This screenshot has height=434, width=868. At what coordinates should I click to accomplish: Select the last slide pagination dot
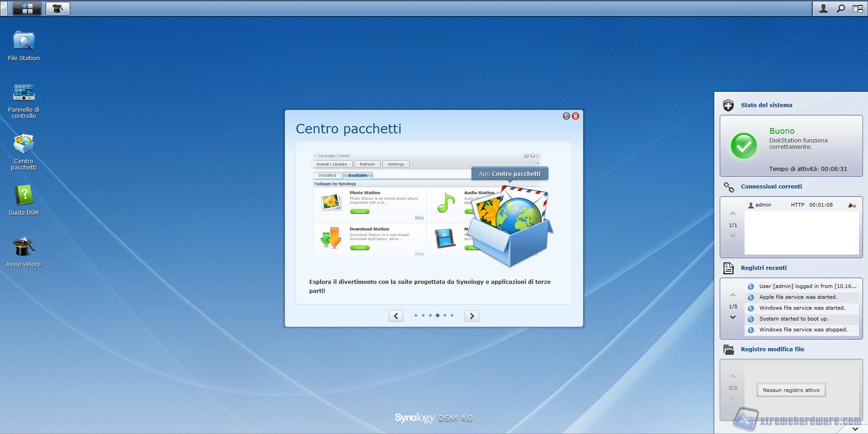tap(452, 316)
